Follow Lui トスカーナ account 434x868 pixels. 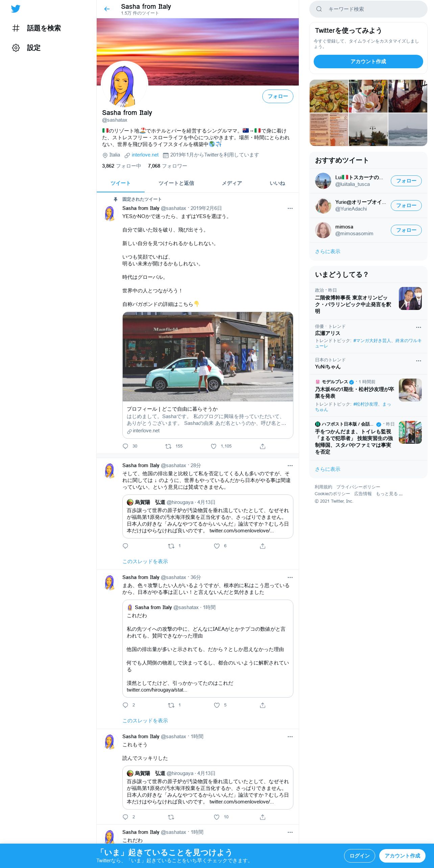coord(406,181)
